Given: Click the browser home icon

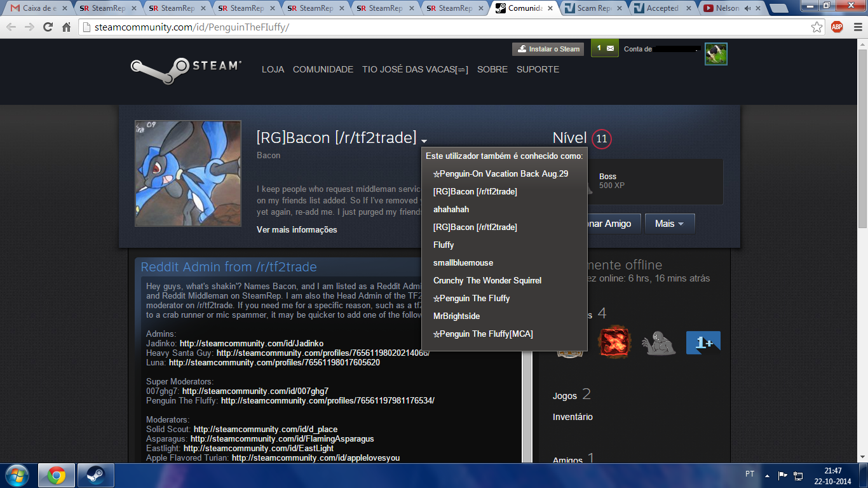Looking at the screenshot, I should pos(66,27).
